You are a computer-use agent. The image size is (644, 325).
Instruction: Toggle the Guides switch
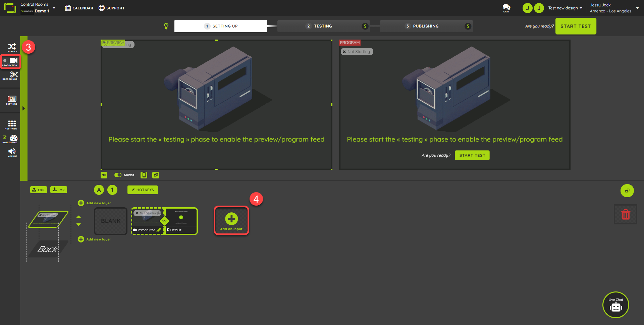pyautogui.click(x=118, y=175)
